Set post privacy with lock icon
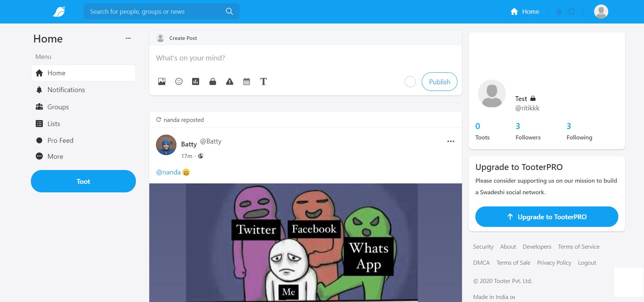Screen dimensions: 644x302 click(x=213, y=81)
